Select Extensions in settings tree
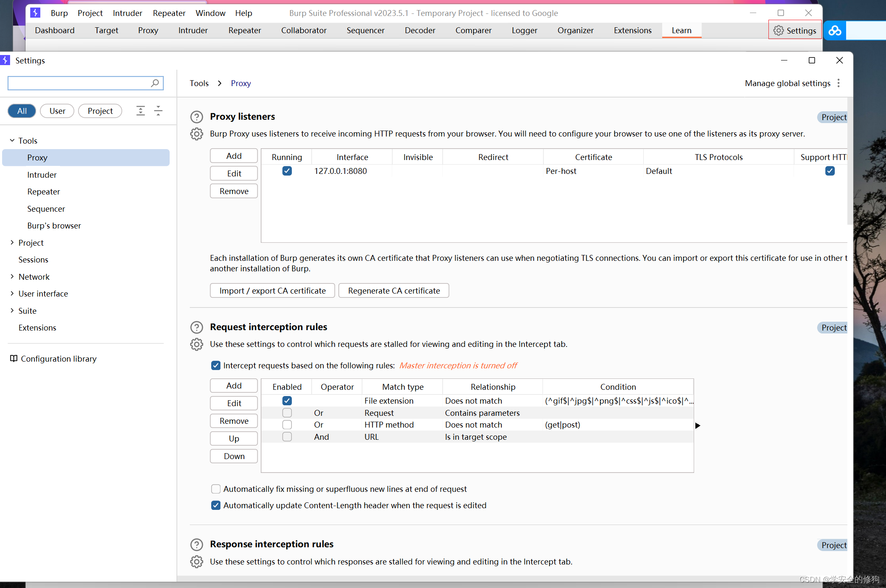The width and height of the screenshot is (886, 588). pyautogui.click(x=37, y=328)
